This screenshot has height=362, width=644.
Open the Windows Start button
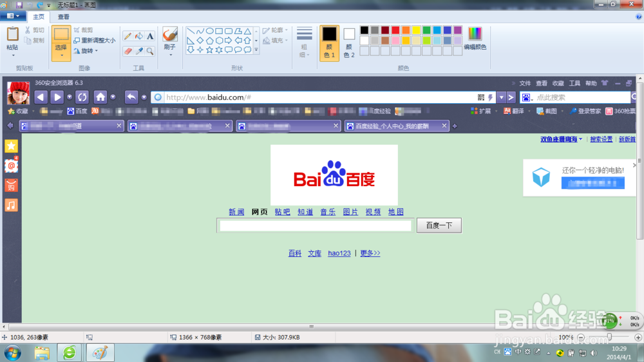coord(12,353)
